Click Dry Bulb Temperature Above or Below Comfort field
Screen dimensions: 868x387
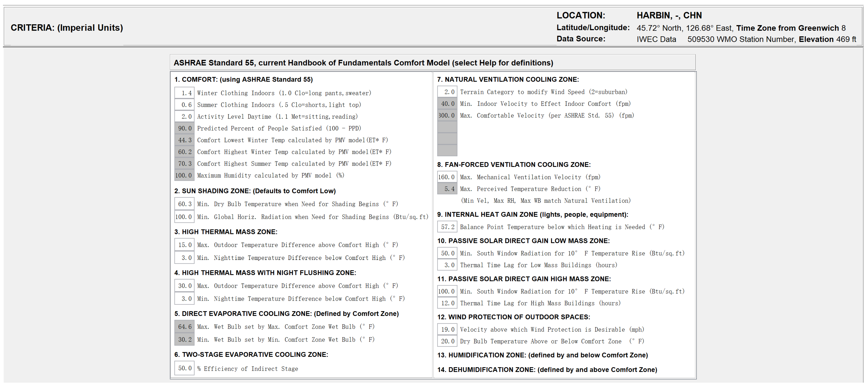(x=447, y=341)
